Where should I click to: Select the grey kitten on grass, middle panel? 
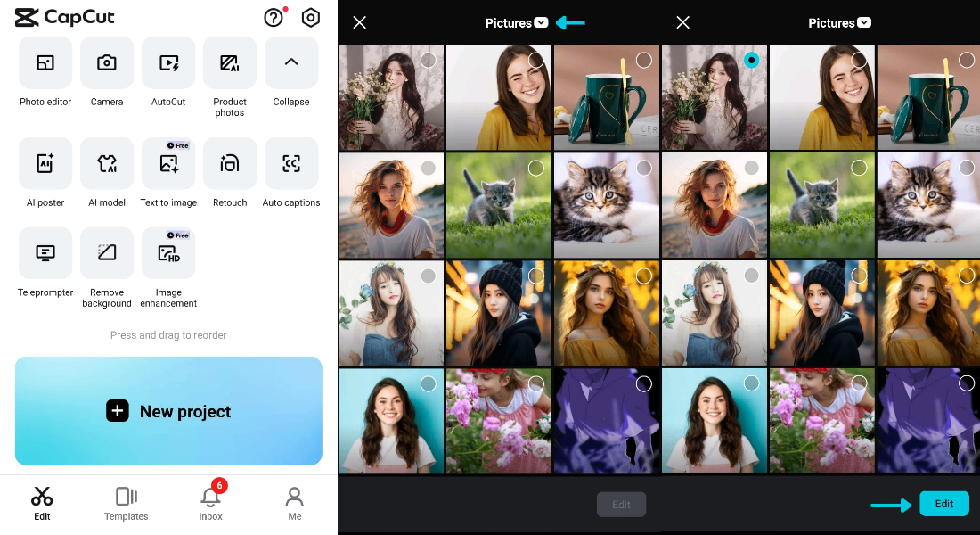point(535,168)
